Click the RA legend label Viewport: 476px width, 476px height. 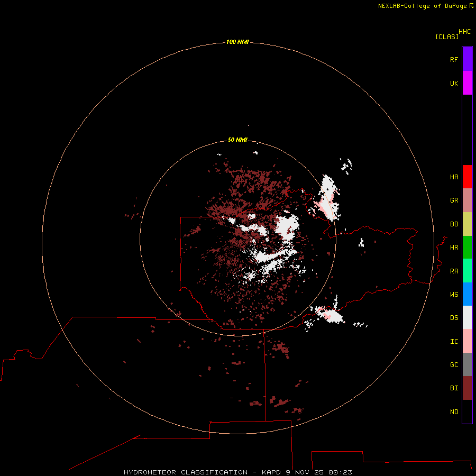(454, 271)
